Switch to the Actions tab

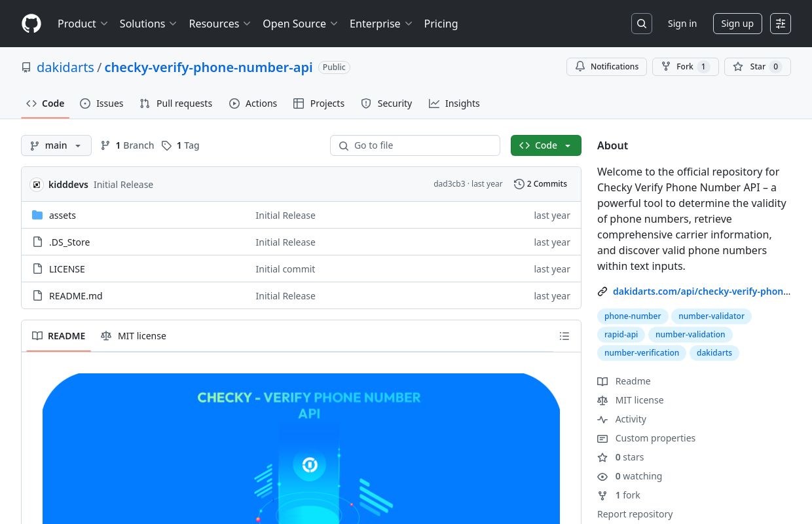click(253, 103)
